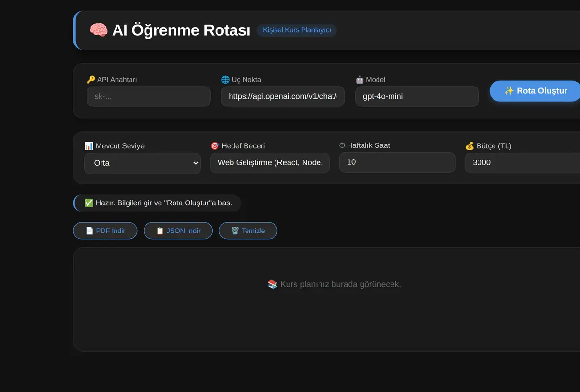Click the 'AI Öğrenme Rotası' heading
This screenshot has width=580, height=392.
click(181, 30)
